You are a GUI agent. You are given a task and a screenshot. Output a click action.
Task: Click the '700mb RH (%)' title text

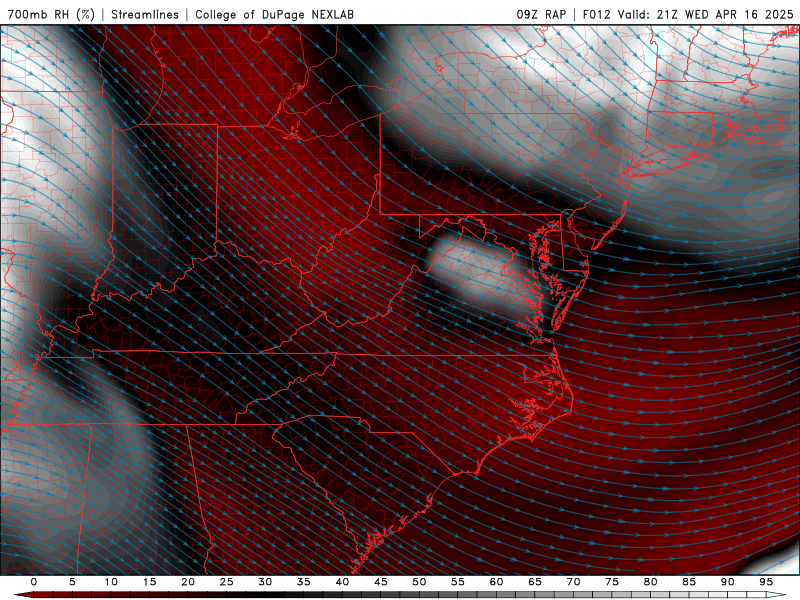[52, 14]
